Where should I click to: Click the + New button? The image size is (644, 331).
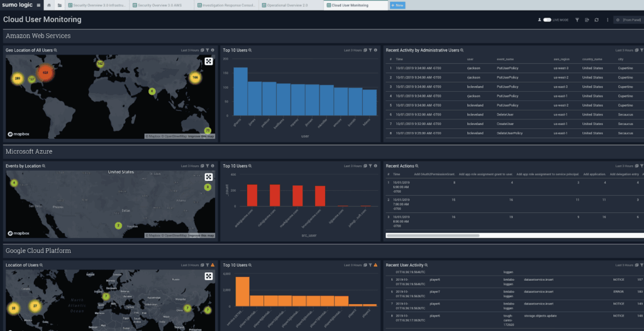pyautogui.click(x=397, y=5)
